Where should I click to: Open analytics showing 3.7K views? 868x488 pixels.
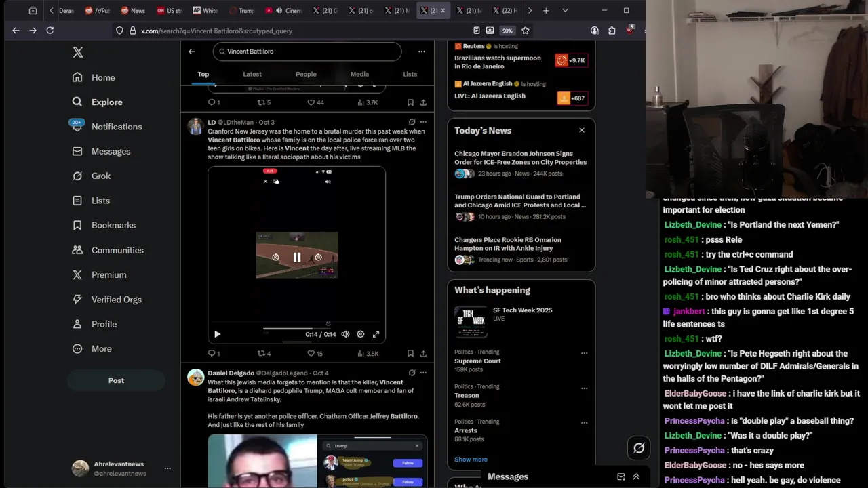368,102
